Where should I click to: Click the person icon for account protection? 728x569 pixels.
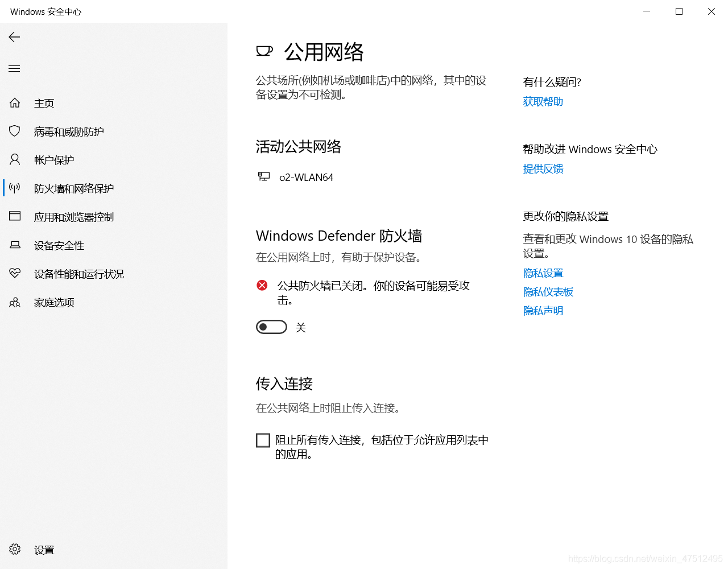click(15, 159)
